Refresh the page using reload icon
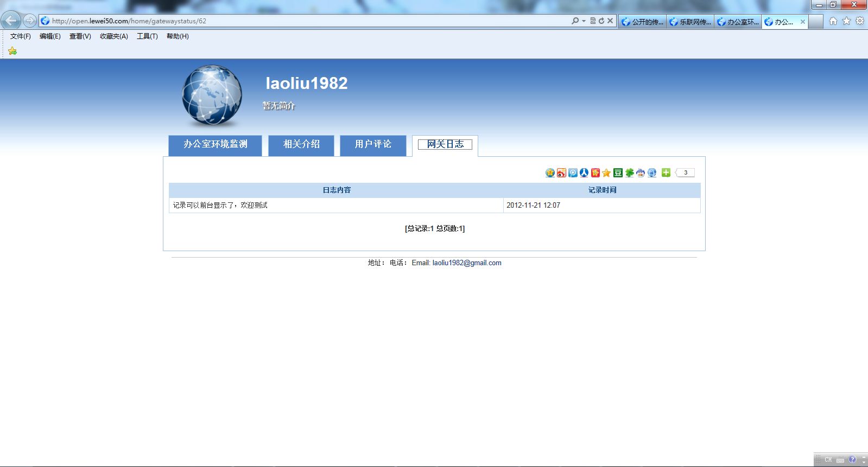This screenshot has width=868, height=467. pyautogui.click(x=601, y=21)
